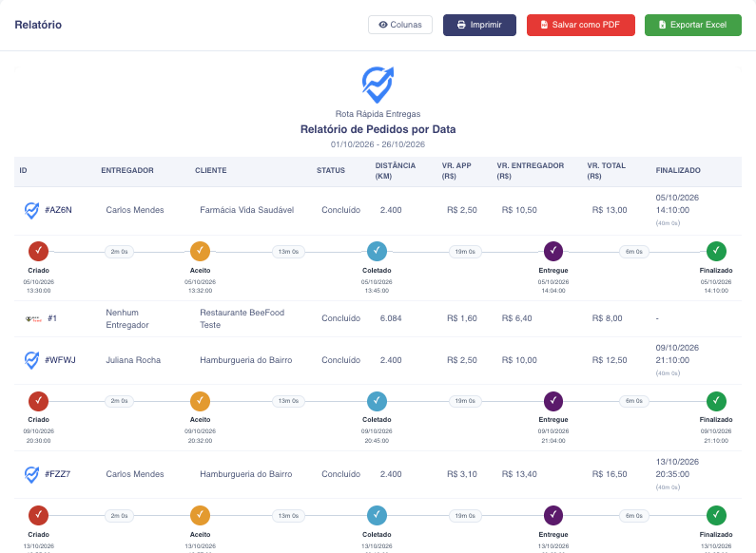756x553 pixels.
Task: Click the DISTÂNCIA (KM) column header
Action: [396, 170]
